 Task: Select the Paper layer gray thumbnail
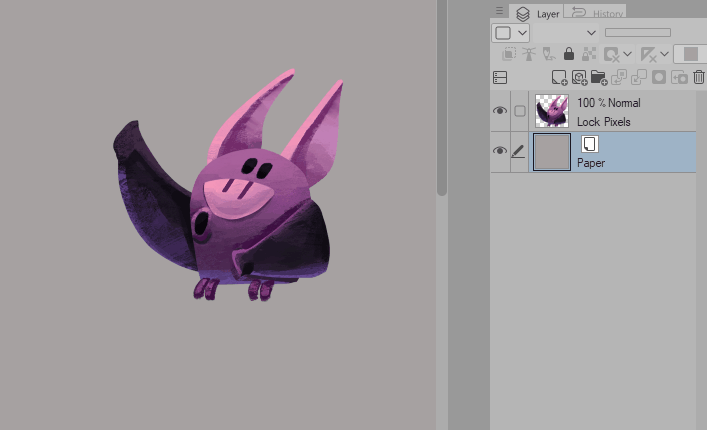tap(552, 152)
